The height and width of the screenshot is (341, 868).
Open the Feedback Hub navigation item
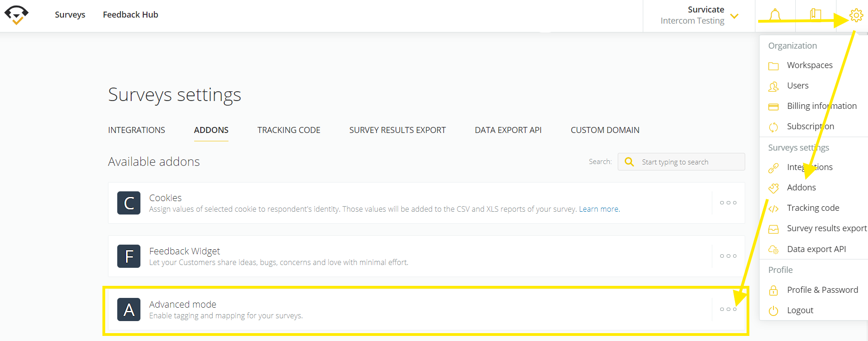[131, 14]
